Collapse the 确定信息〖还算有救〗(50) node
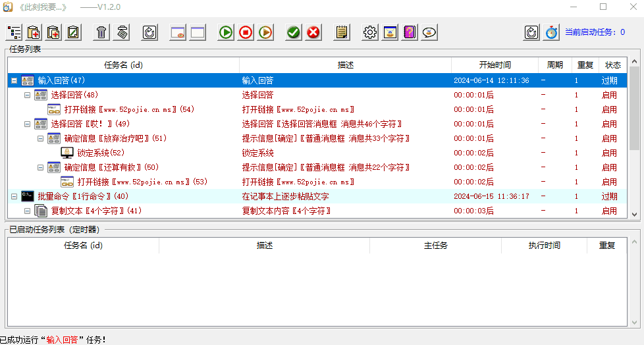Image resolution: width=644 pixels, height=345 pixels. click(x=40, y=168)
